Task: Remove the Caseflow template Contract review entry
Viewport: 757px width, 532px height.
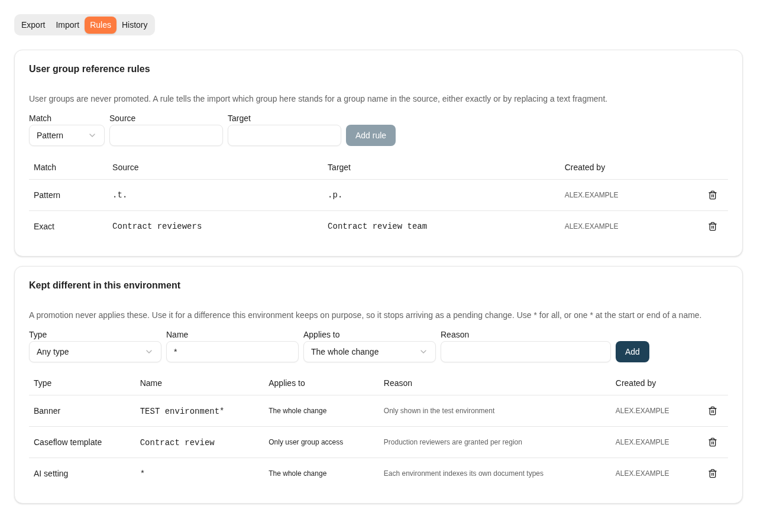Action: point(713,442)
